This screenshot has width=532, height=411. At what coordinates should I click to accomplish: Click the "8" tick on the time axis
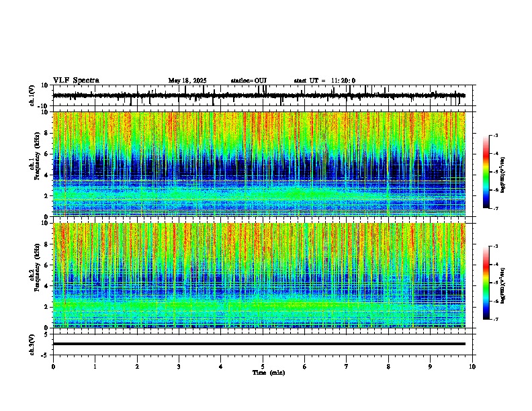pos(388,367)
